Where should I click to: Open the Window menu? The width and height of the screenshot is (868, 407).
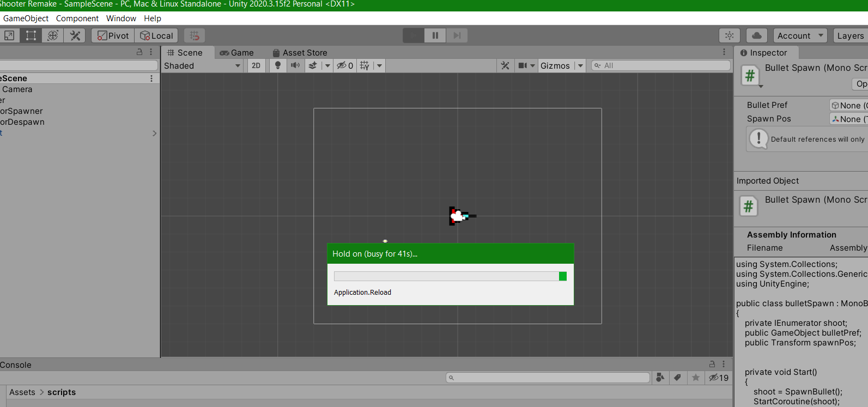pyautogui.click(x=121, y=18)
